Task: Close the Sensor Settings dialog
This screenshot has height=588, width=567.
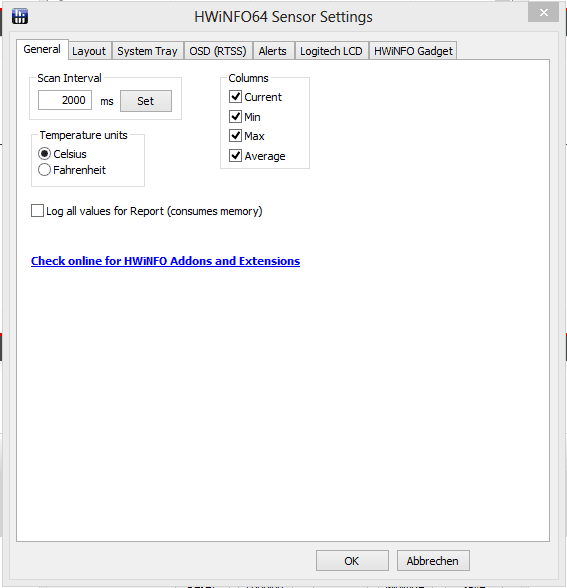Action: (x=543, y=12)
